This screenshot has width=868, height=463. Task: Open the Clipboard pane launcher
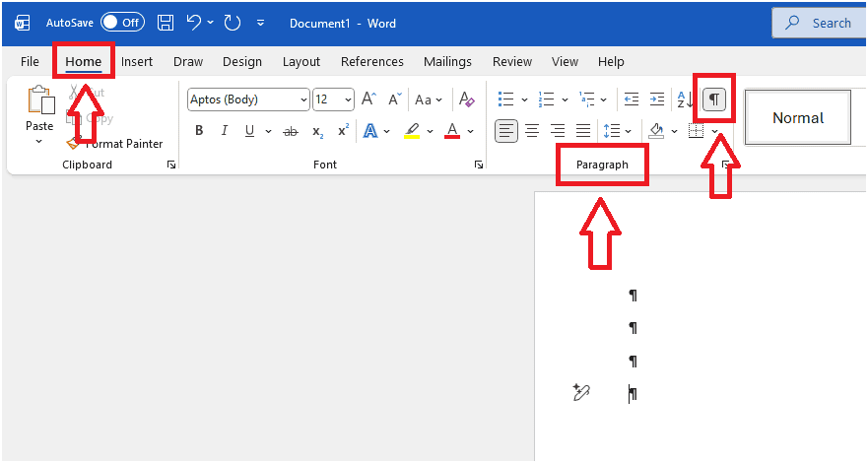(x=171, y=165)
